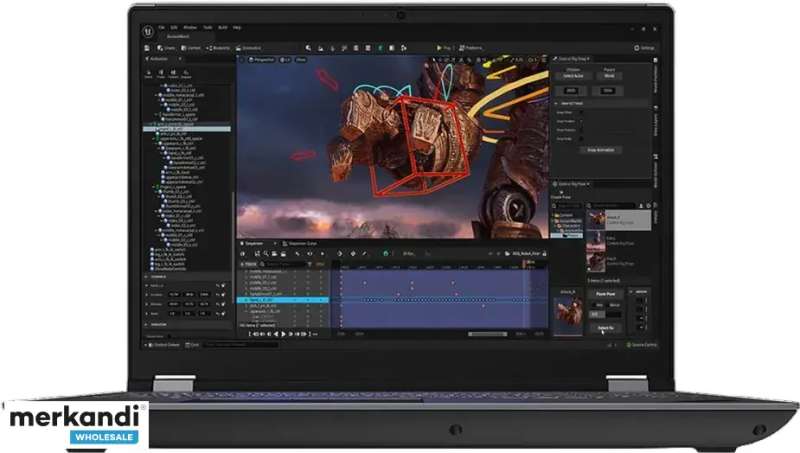Toggle the last snap checkbox in Snap settings
Viewport: 800px width, 453px height.
(581, 139)
